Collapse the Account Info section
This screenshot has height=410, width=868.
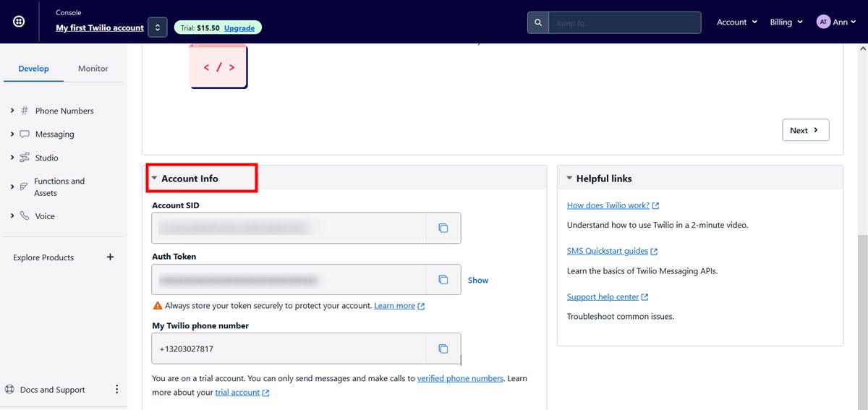(155, 179)
